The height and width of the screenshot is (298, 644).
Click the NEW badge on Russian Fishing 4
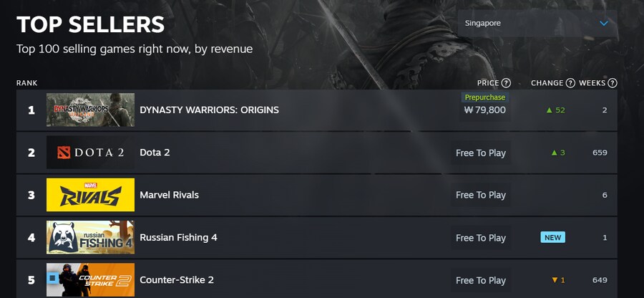(552, 237)
